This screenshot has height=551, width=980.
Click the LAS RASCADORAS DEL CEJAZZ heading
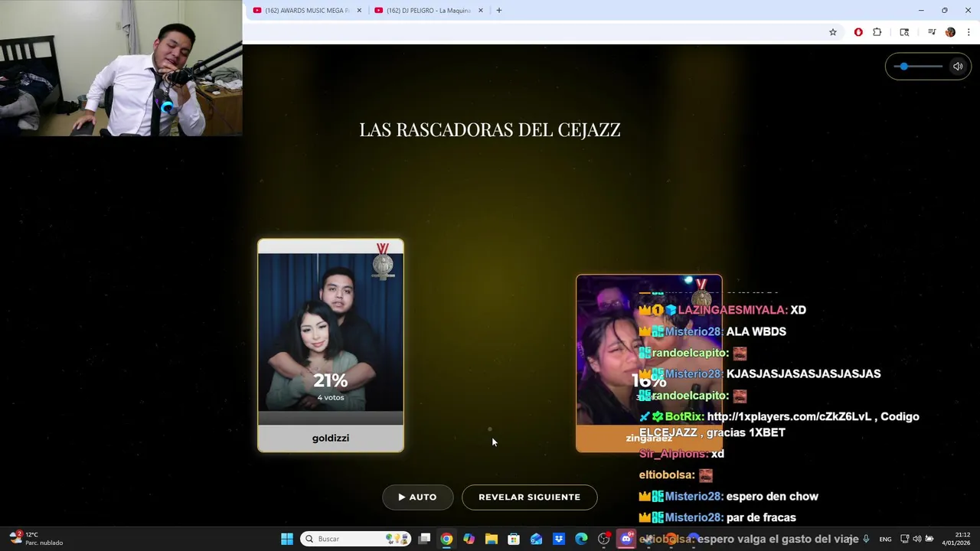(x=490, y=129)
